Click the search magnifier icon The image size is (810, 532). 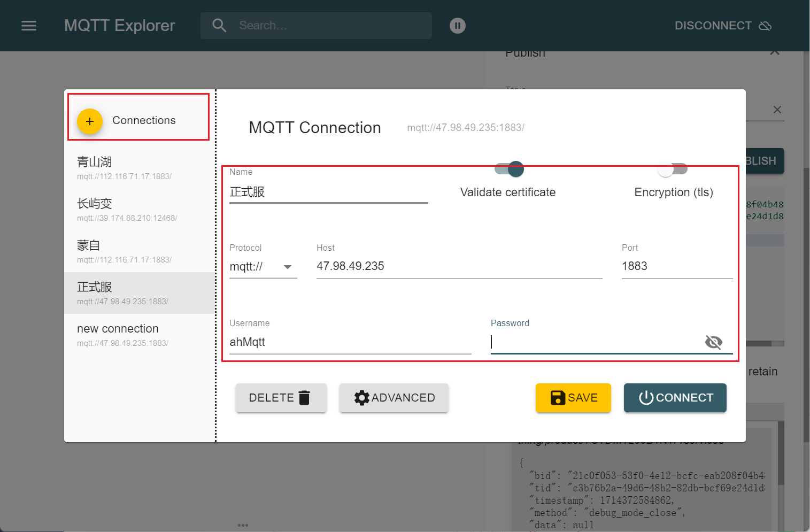point(219,26)
